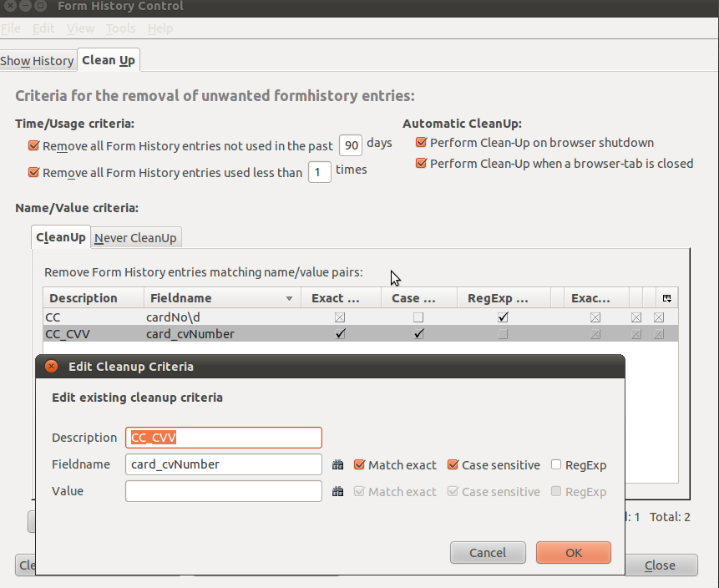Switch to the Show History tab
Image resolution: width=719 pixels, height=588 pixels.
click(x=37, y=60)
